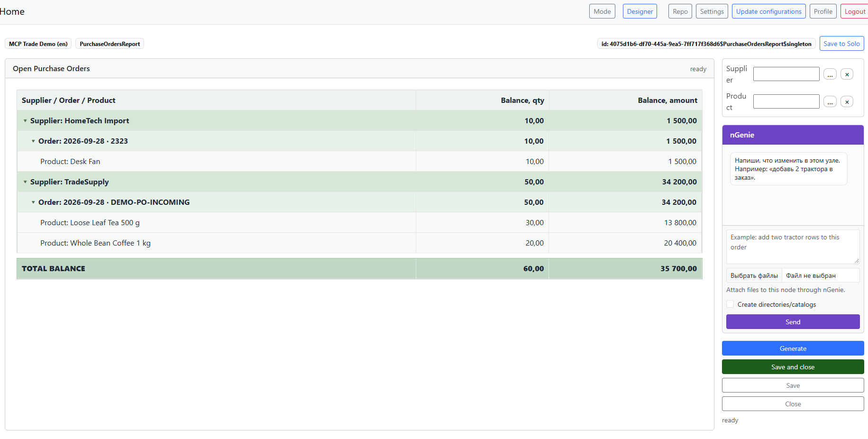Collapse the Order 2026-09-28 · 2323 row
Viewport: 868px width, 439px height.
coord(33,141)
